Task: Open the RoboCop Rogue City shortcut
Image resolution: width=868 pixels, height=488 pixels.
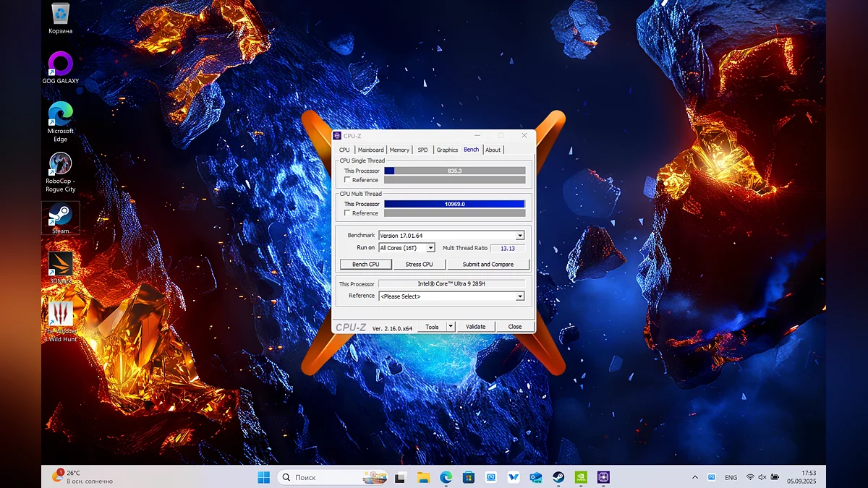Action: [60, 164]
